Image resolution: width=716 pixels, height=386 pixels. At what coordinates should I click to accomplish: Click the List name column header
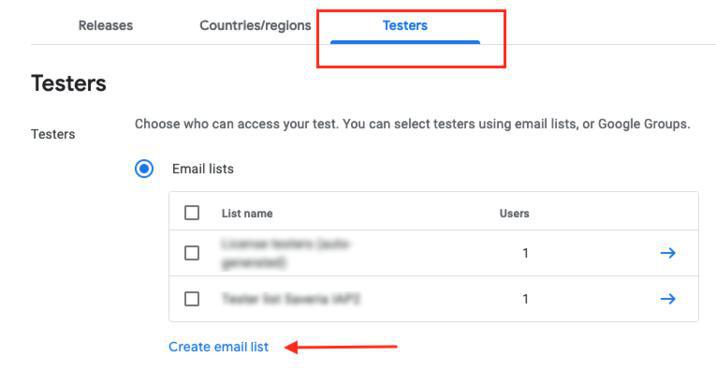[247, 213]
